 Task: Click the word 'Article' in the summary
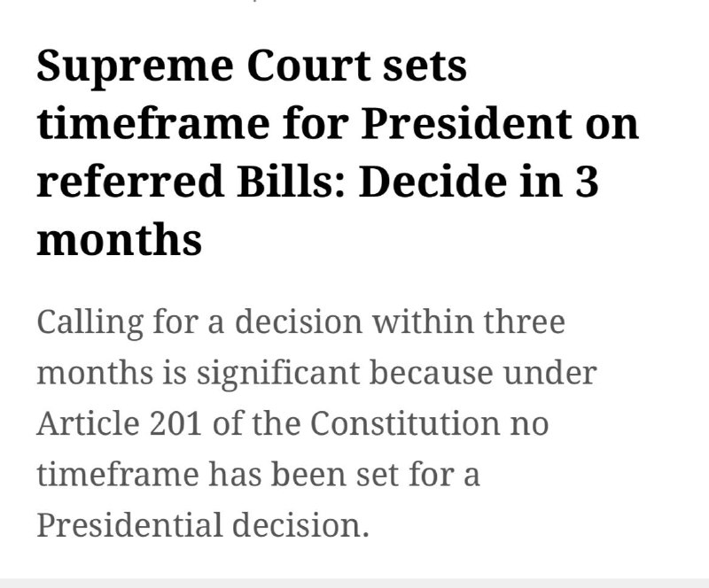pyautogui.click(x=88, y=423)
